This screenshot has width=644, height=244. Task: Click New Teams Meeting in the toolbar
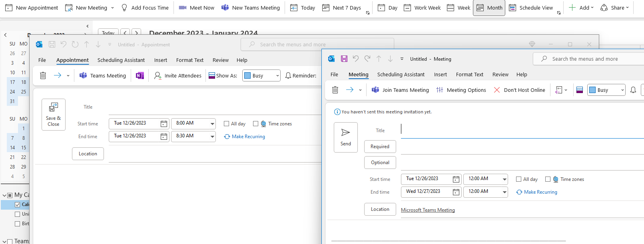(x=251, y=8)
